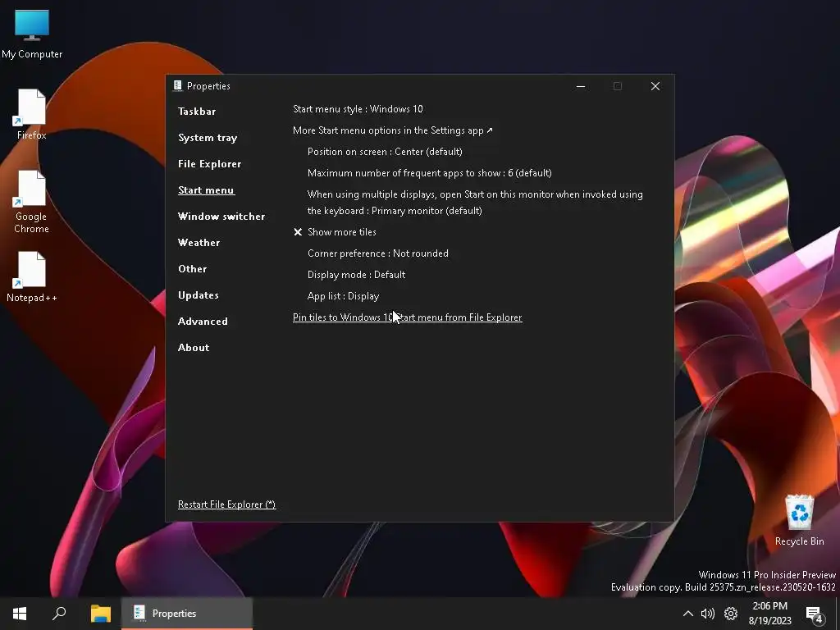This screenshot has width=840, height=630.
Task: Change multiple displays Primary monitor option
Action: 475,203
